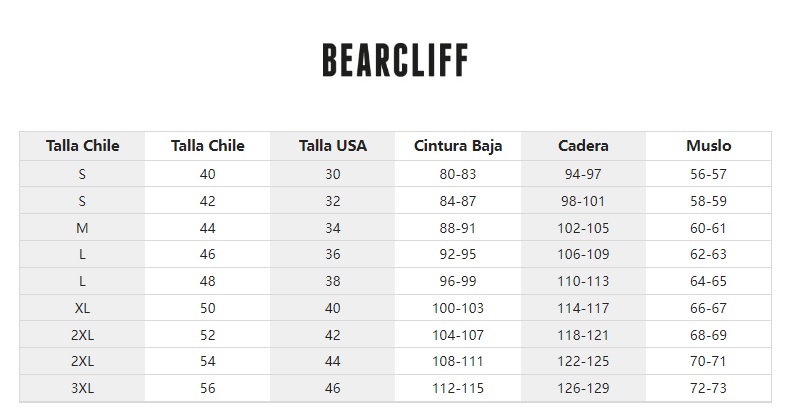Select the first Talla Chile header
The height and width of the screenshot is (414, 788).
(x=82, y=146)
